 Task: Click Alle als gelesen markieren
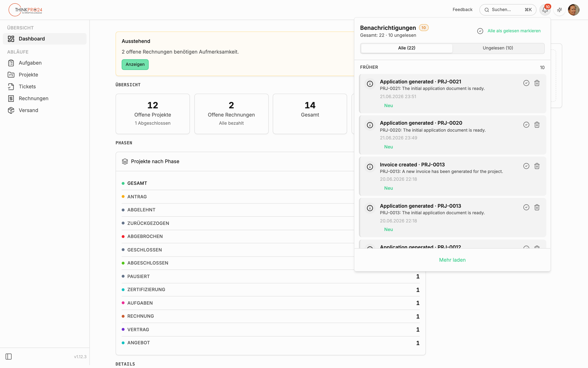coord(514,31)
